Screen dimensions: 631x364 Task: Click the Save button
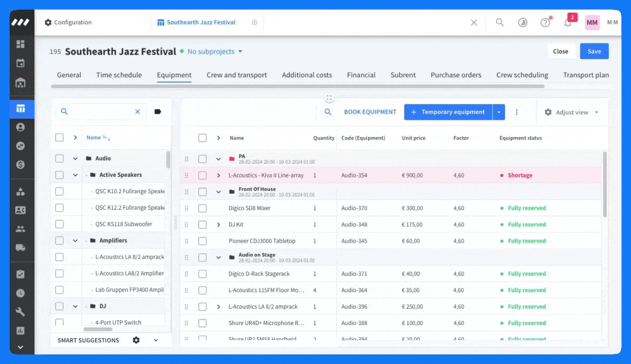[x=594, y=51]
